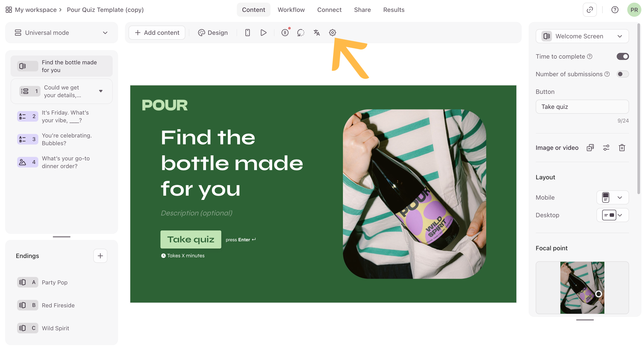
Task: Expand the Welcome Screen type dropdown
Action: click(x=582, y=36)
